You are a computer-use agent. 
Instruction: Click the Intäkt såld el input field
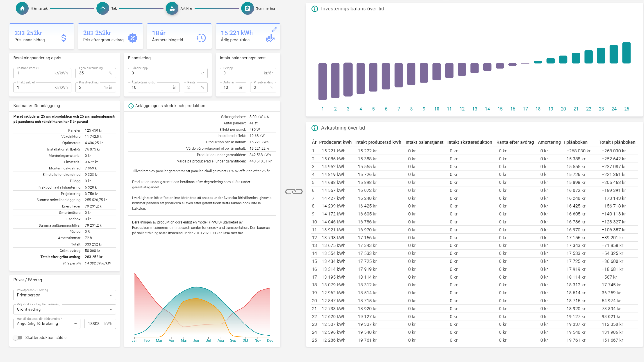pos(42,87)
